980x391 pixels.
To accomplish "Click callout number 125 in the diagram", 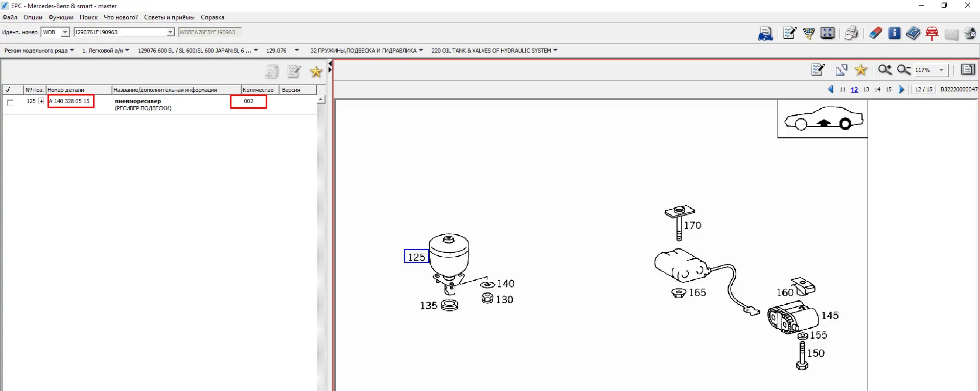I will tap(416, 257).
